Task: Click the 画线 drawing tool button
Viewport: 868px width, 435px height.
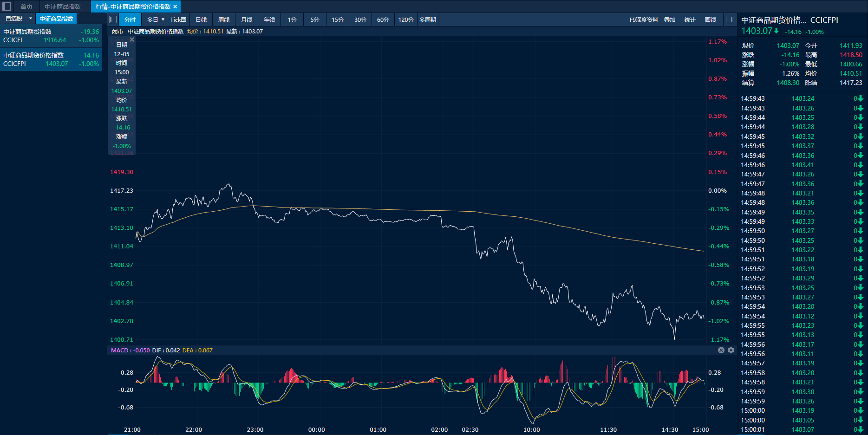Action: pos(711,19)
